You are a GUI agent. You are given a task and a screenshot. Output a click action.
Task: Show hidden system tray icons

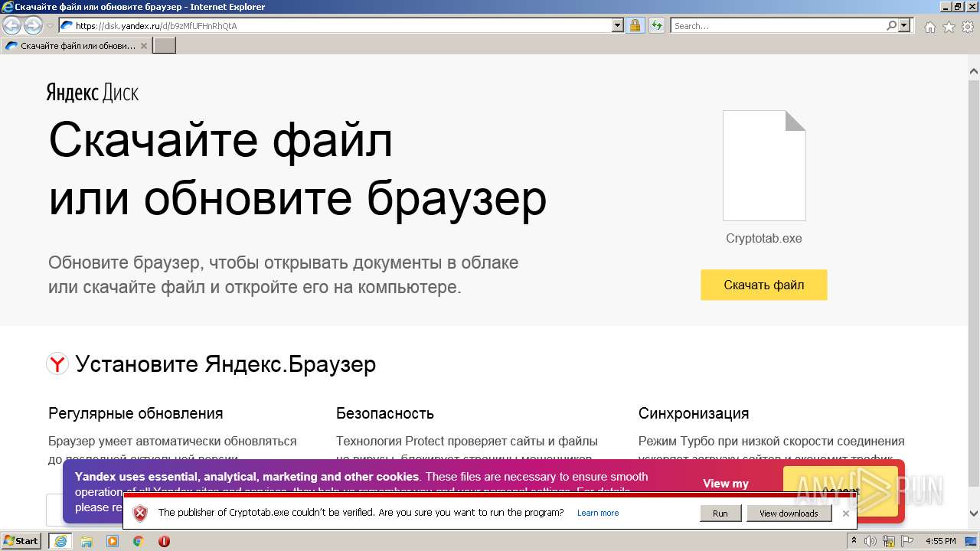(x=854, y=541)
